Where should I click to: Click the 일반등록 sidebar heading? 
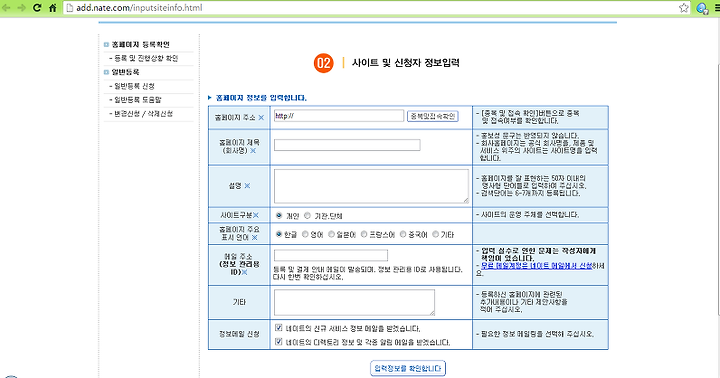click(x=125, y=72)
